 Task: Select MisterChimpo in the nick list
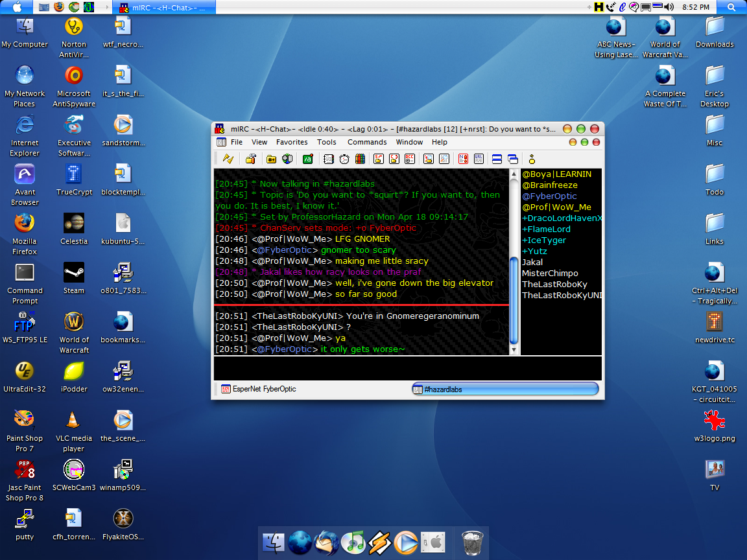(550, 273)
